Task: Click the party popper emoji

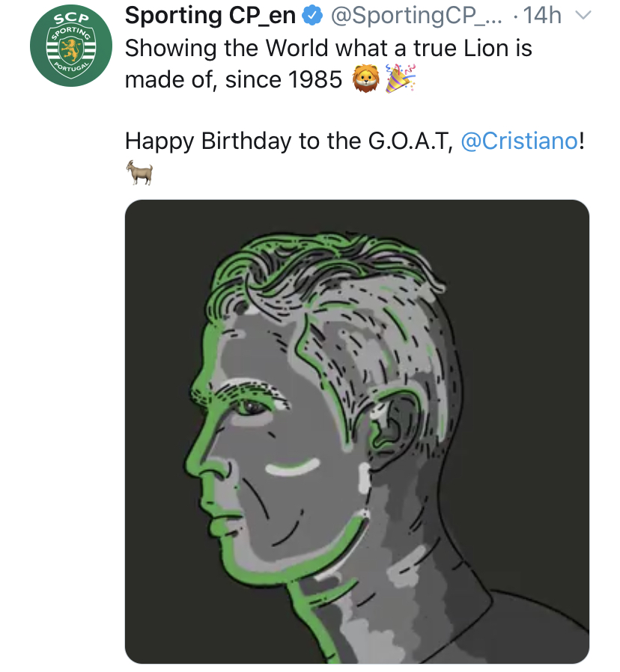Action: (400, 78)
